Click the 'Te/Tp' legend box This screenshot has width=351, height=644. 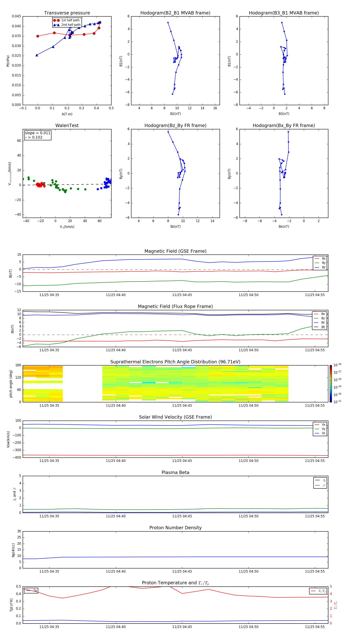(x=318, y=591)
